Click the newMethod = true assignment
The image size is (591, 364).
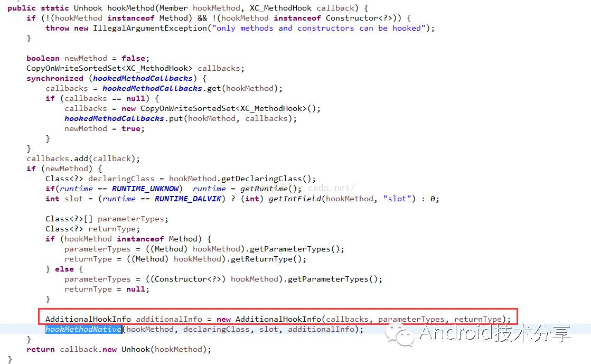(x=105, y=128)
